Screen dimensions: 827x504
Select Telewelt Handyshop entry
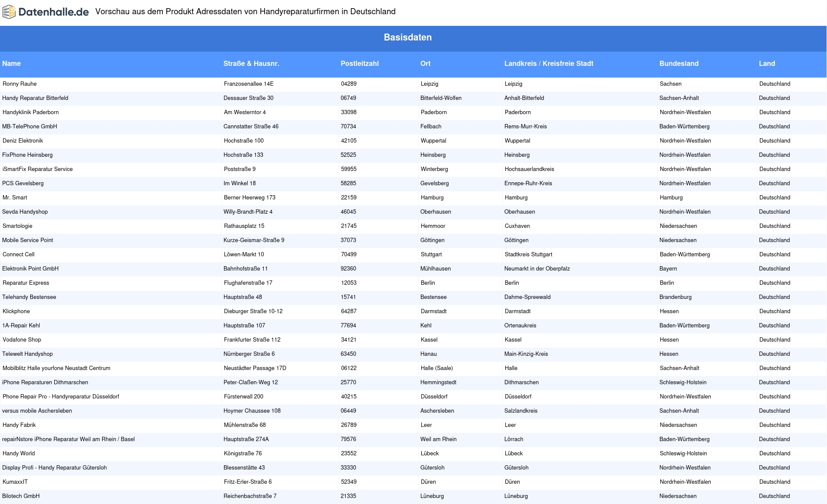28,354
